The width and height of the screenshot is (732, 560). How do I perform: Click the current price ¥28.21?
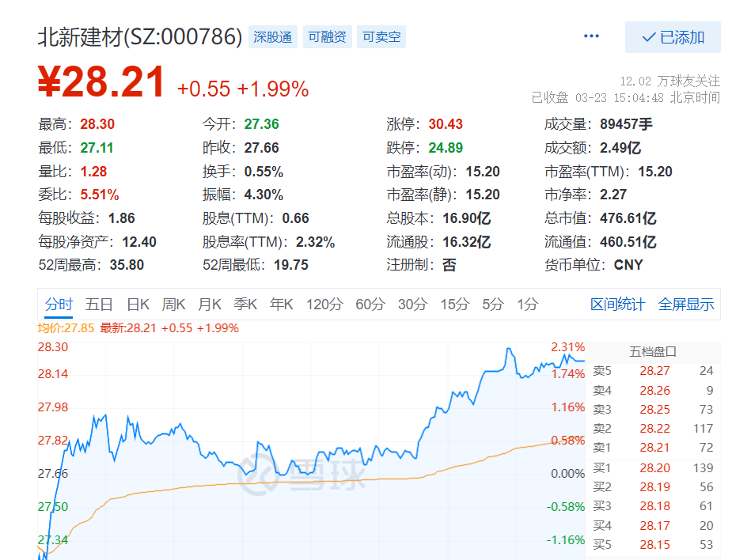[101, 82]
